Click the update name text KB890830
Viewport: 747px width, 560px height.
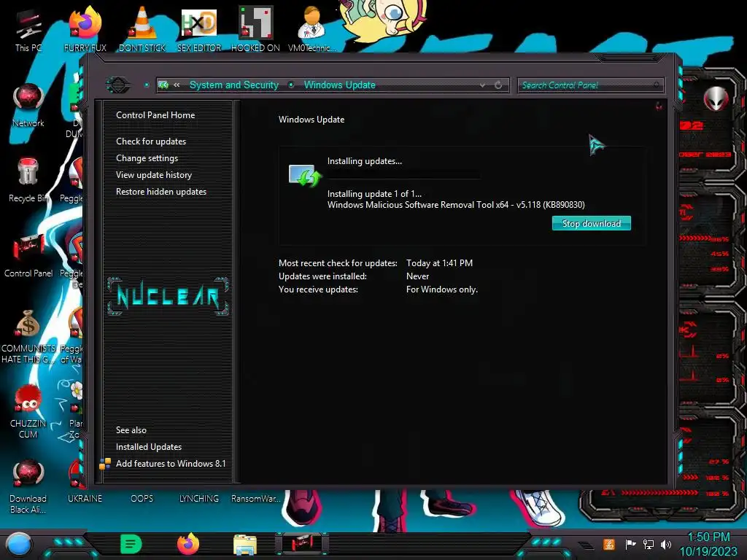(456, 205)
